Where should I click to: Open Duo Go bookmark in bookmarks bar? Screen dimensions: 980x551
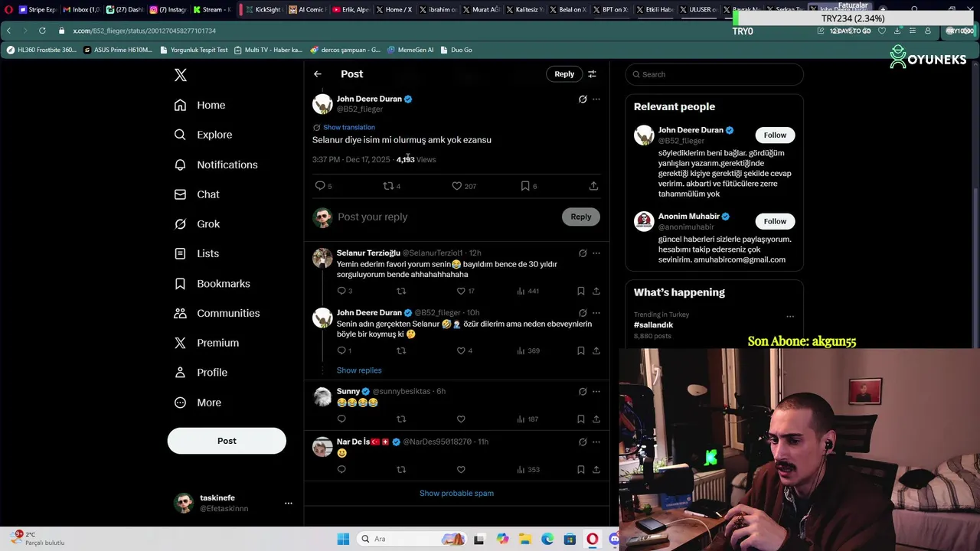click(x=456, y=50)
